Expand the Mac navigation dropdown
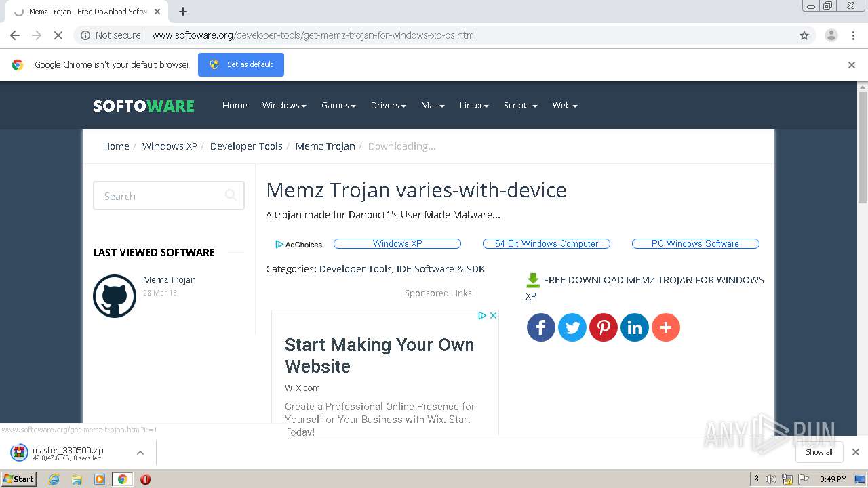This screenshot has width=868, height=488. 433,105
